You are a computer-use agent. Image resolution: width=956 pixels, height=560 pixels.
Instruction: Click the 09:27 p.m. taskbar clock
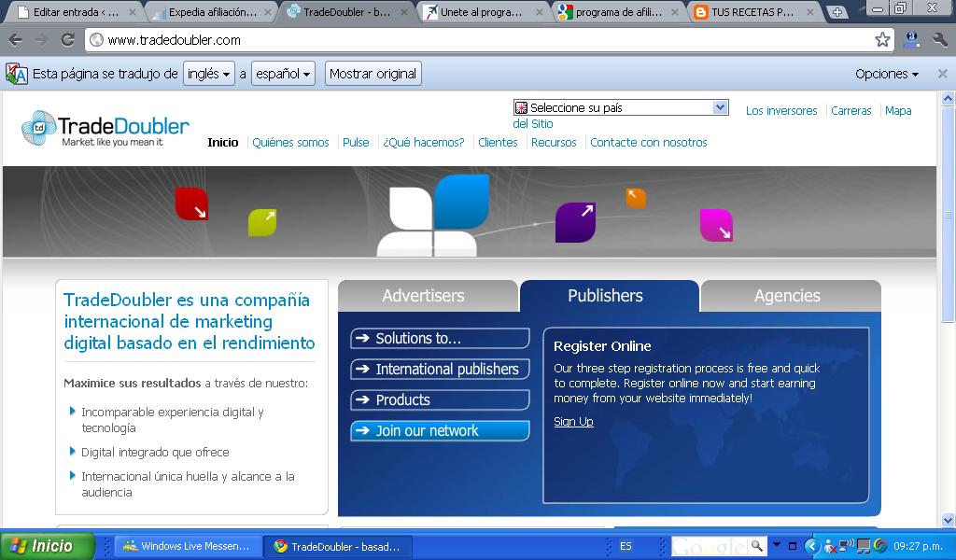tap(918, 546)
